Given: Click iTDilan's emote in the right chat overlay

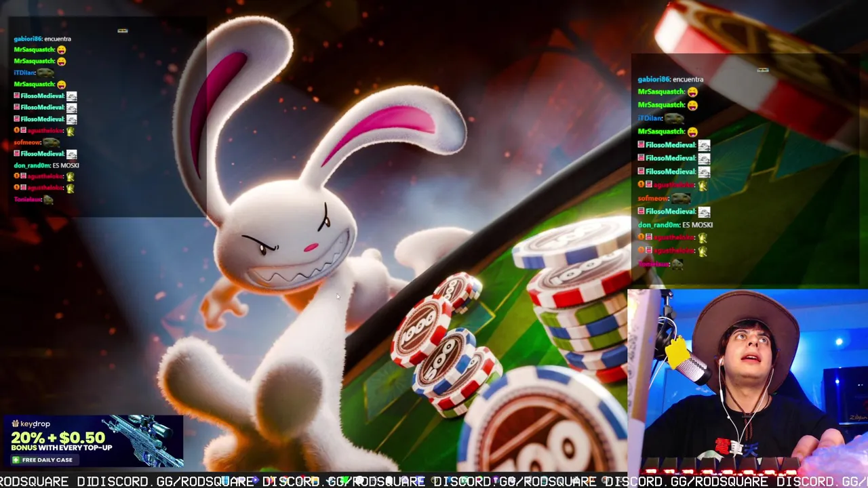Looking at the screenshot, I should 674,117.
